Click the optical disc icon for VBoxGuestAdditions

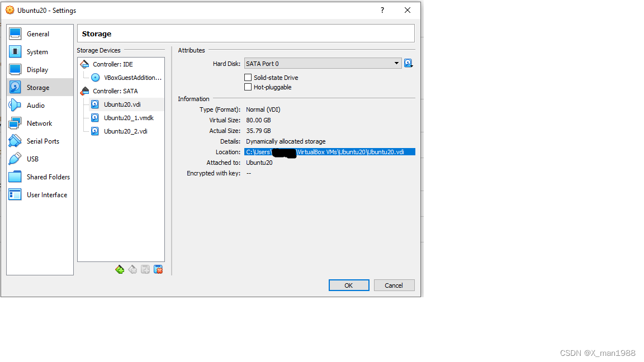(x=95, y=78)
